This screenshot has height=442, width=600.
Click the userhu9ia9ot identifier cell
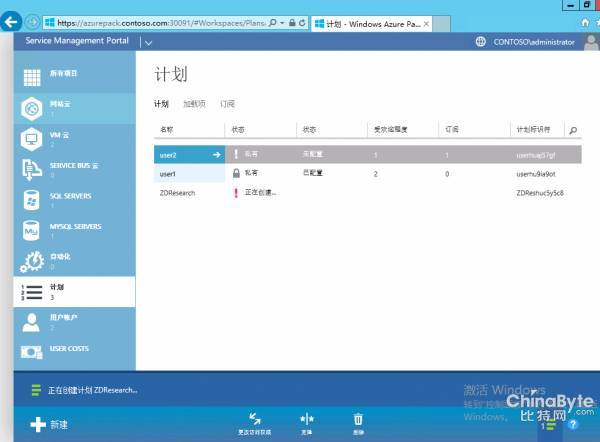(535, 174)
